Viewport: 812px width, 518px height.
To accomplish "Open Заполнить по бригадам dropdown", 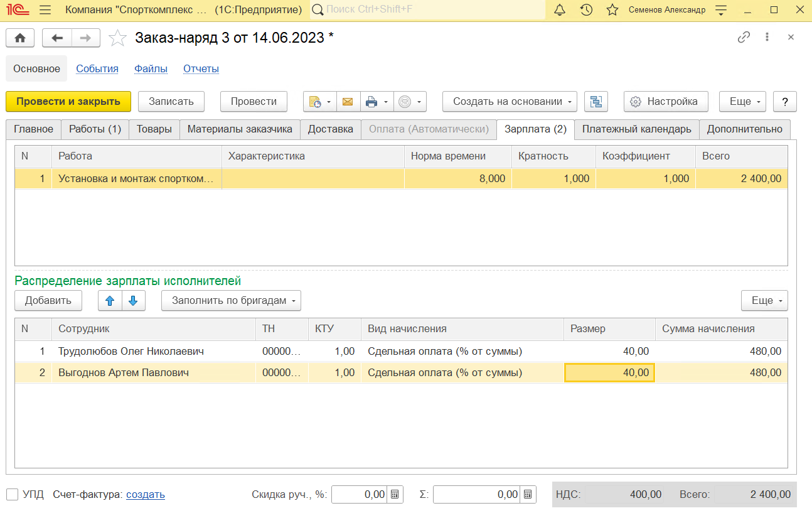I will [231, 301].
